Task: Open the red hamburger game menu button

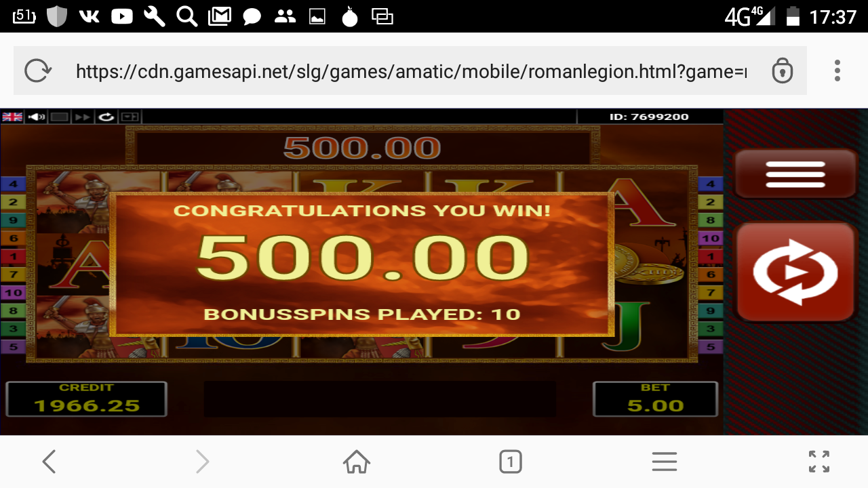Action: (x=796, y=175)
